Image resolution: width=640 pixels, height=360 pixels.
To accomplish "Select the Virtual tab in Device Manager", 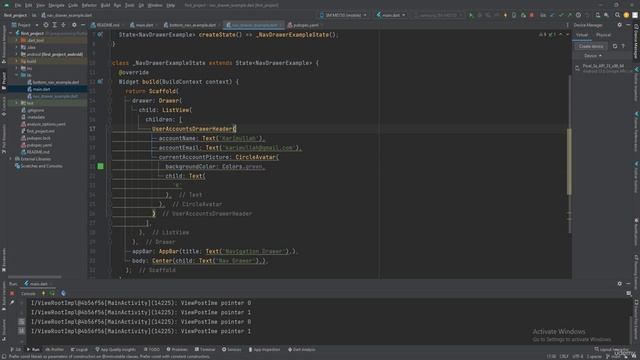I will (582, 35).
